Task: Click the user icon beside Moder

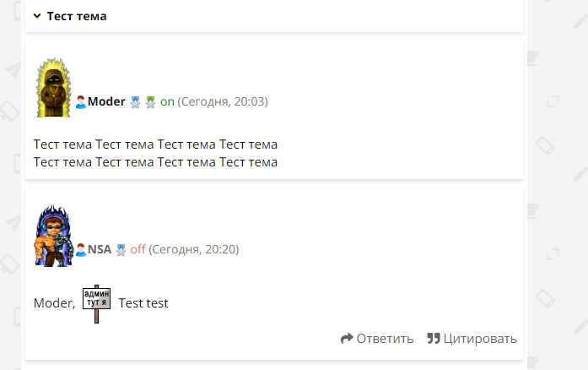Action: (x=81, y=102)
